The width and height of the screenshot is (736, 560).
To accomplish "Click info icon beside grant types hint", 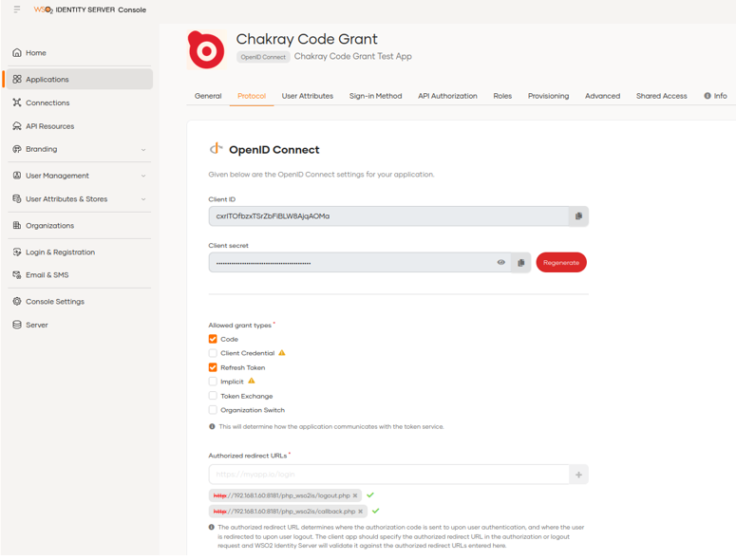I will [212, 427].
